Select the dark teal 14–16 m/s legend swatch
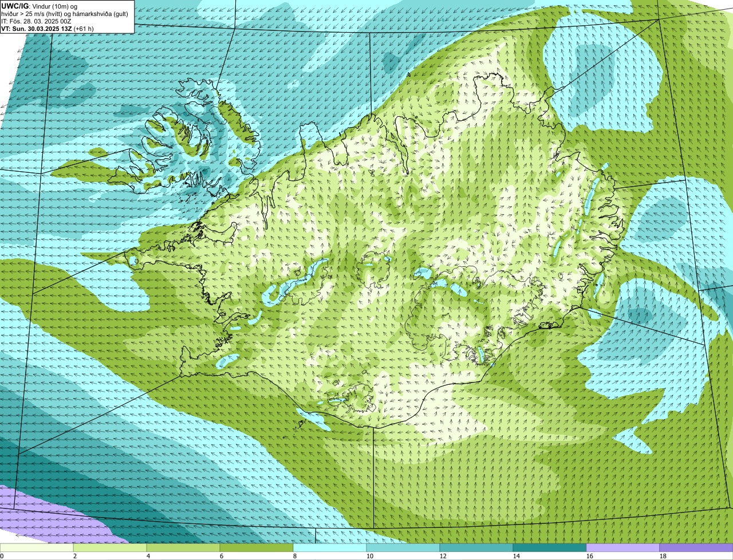This screenshot has height=560, width=733. click(550, 547)
